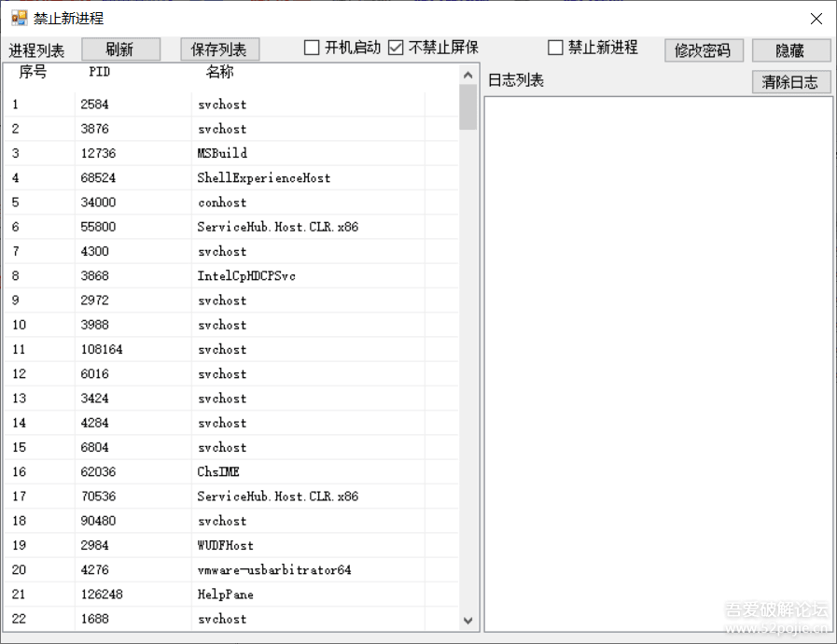
Task: Select the conhost process row
Action: click(221, 203)
